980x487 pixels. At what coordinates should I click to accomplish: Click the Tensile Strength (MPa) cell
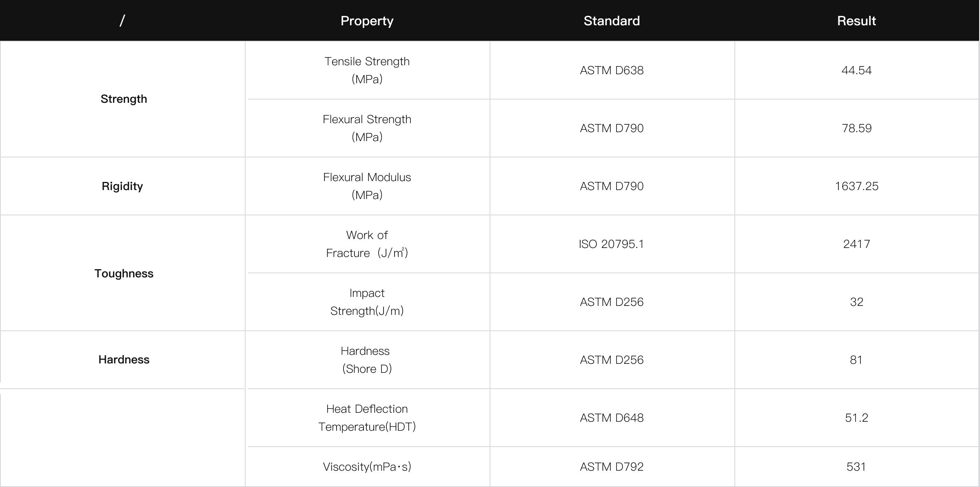367,70
